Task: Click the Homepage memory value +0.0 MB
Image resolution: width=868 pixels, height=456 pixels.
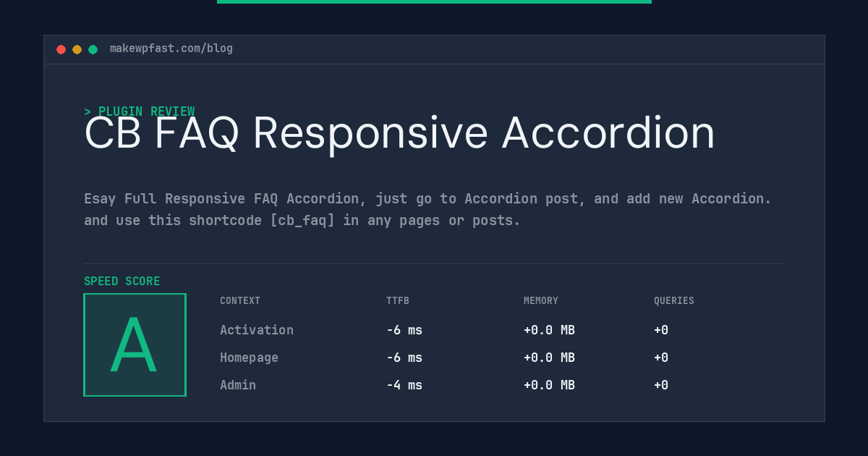Action: 549,358
